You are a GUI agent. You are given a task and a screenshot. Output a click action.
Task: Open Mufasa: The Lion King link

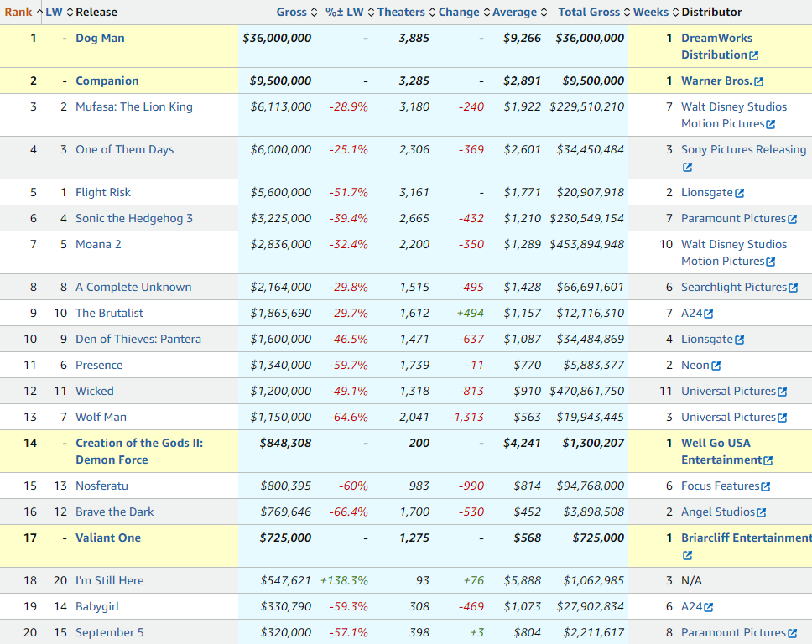[x=133, y=106]
